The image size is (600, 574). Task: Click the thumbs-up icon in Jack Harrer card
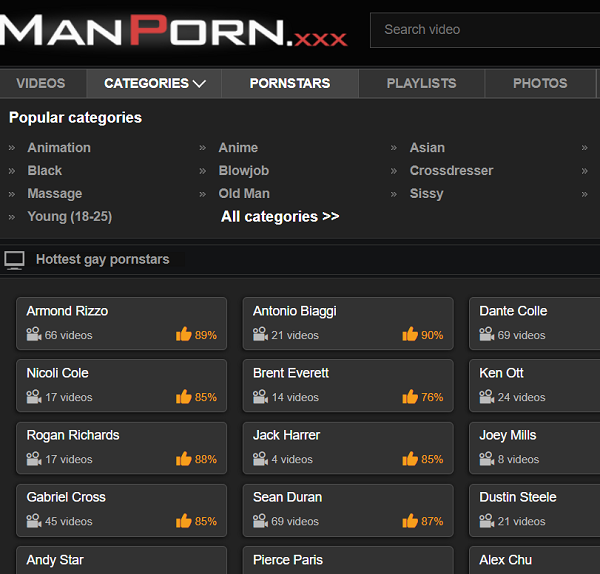tap(410, 458)
